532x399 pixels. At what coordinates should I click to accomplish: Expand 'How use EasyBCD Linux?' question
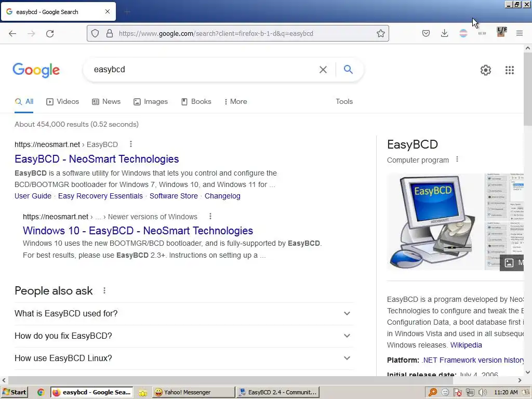[184, 358]
